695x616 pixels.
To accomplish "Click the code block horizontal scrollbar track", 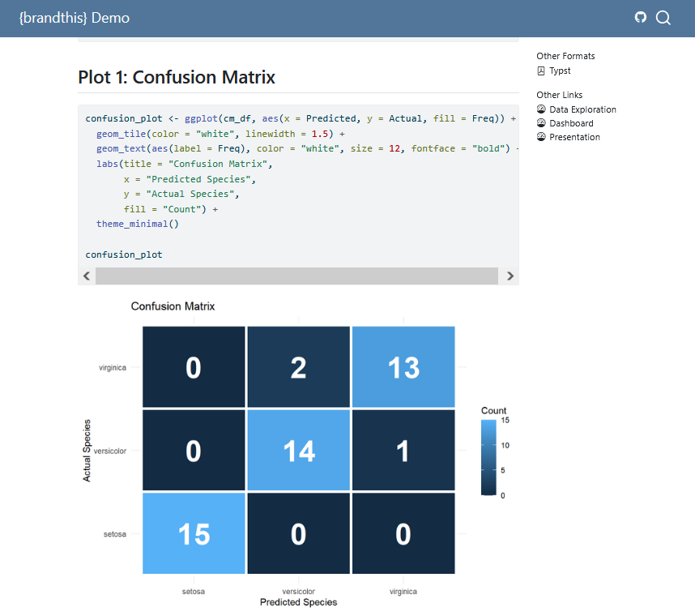I will click(x=296, y=276).
